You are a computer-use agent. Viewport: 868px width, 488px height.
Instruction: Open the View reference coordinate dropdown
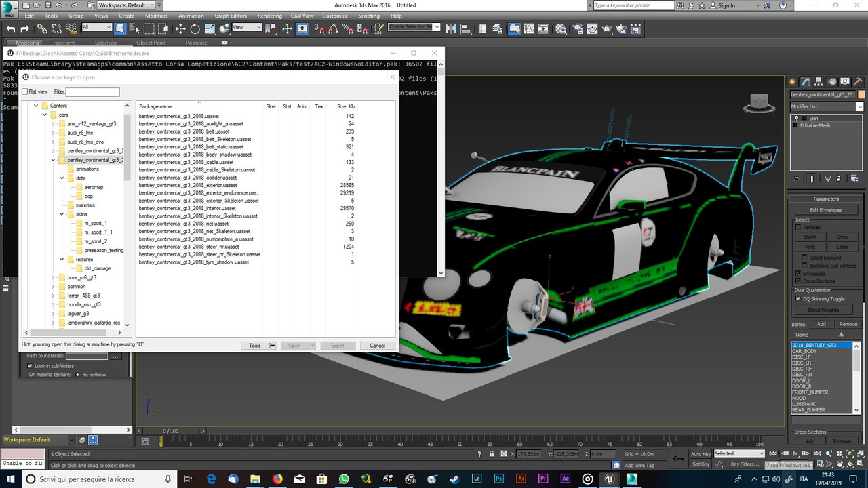click(247, 27)
